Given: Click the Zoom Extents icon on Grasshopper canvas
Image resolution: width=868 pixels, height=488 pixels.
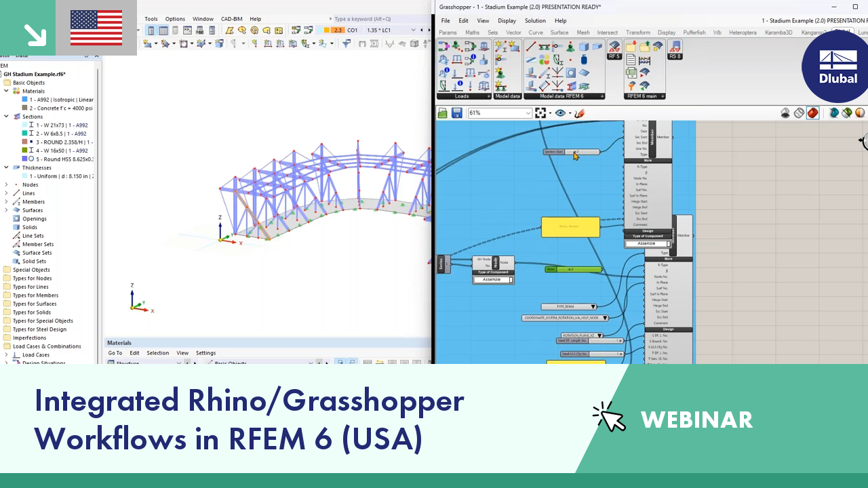Looking at the screenshot, I should tap(540, 113).
